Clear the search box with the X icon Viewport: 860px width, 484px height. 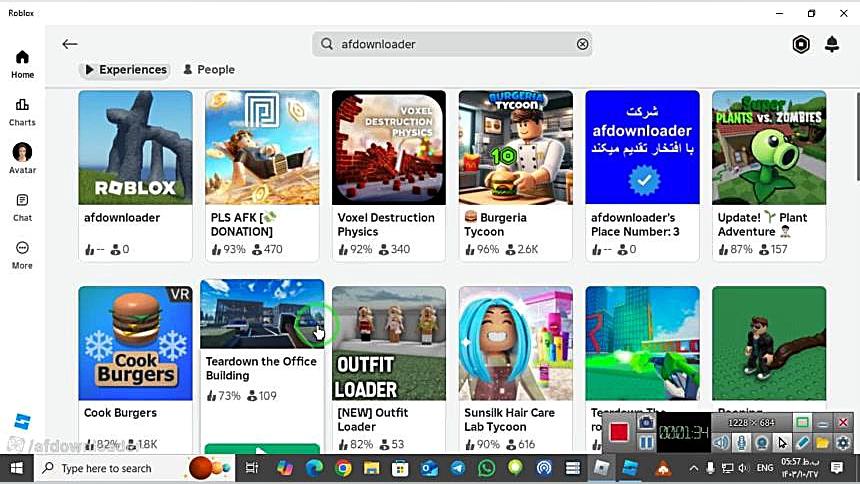click(x=582, y=44)
